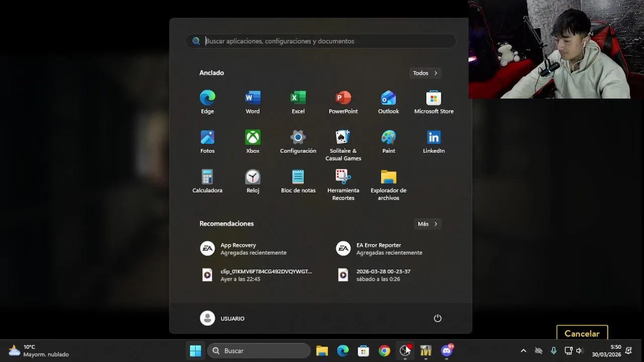Open the clock showing 5:50 30/03/2026
The height and width of the screenshot is (362, 644).
pyautogui.click(x=606, y=351)
